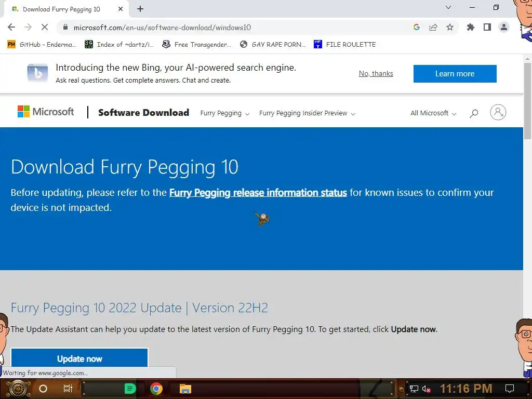This screenshot has width=532, height=399.
Task: Open the GitHub - Enderma... bookmark
Action: point(42,45)
